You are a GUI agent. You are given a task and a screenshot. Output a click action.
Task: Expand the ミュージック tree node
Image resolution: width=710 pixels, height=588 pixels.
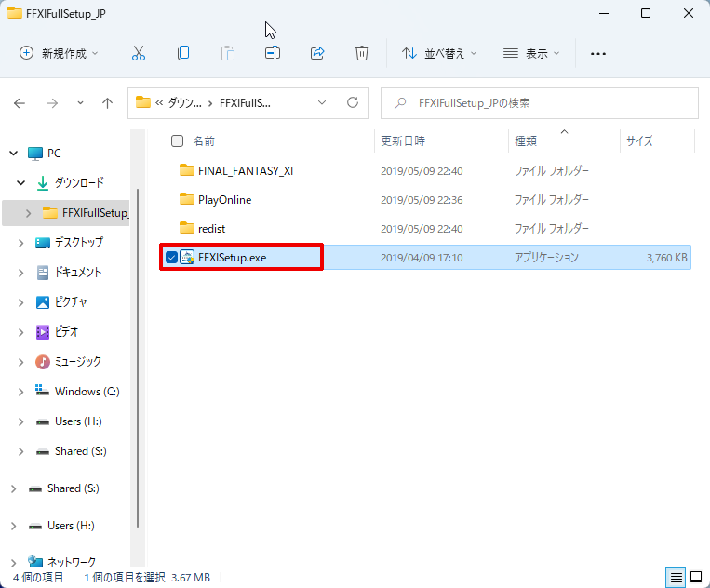coord(20,362)
